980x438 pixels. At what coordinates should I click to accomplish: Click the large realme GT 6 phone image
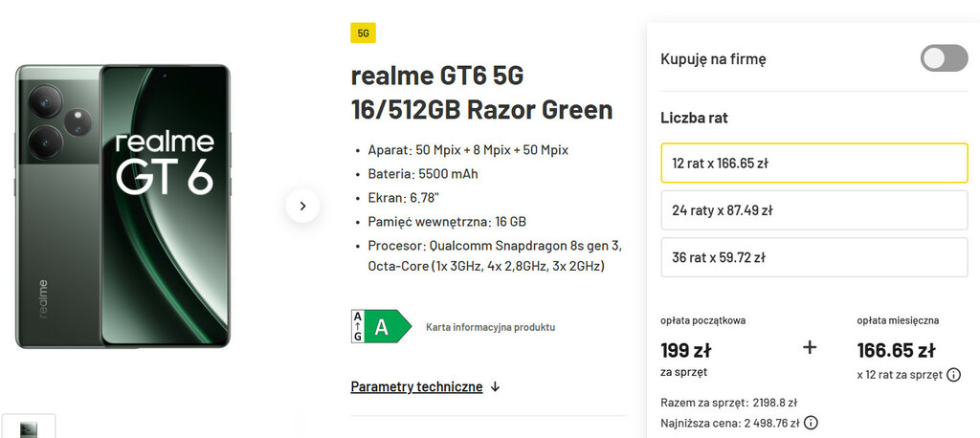[122, 206]
